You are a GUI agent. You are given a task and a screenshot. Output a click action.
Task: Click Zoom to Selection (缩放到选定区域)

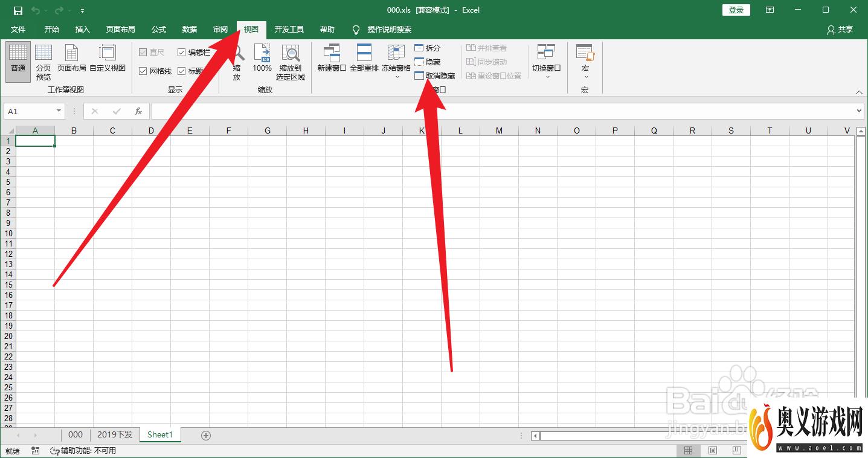(291, 62)
